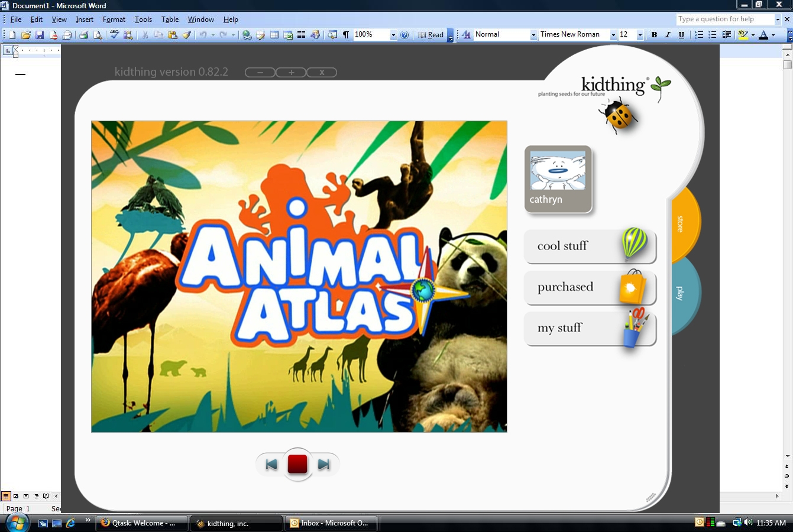793x532 pixels.
Task: Select the Format Painter brush
Action: pyautogui.click(x=187, y=35)
